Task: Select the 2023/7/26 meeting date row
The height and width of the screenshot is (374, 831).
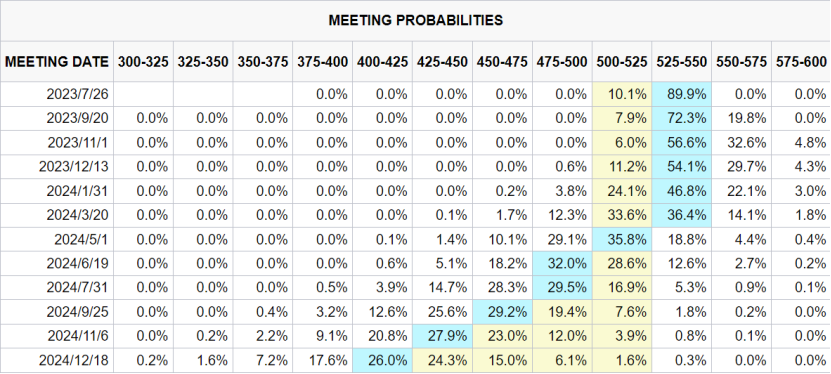Action: (416, 94)
